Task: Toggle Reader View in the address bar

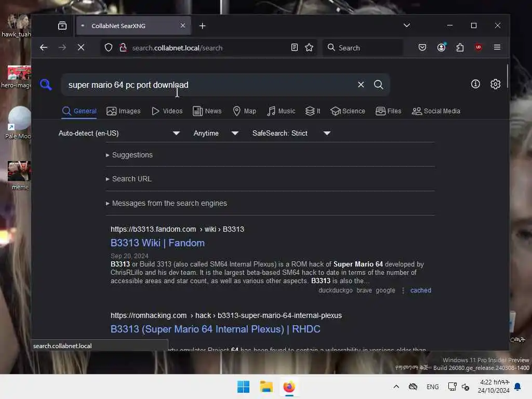Action: coord(294,47)
